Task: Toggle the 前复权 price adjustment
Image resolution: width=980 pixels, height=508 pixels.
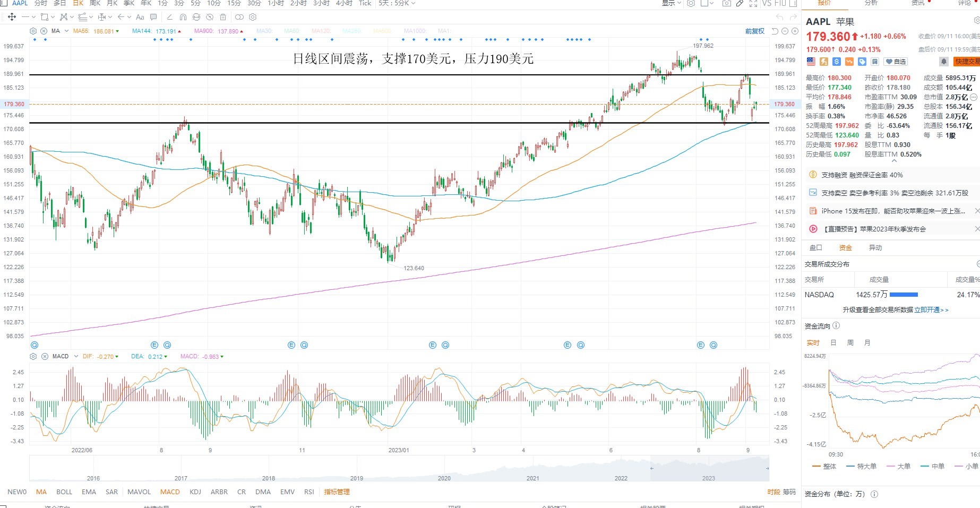Action: point(754,31)
